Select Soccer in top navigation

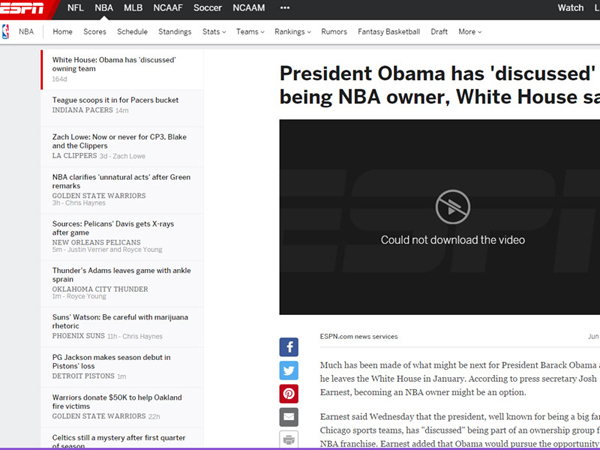208,8
